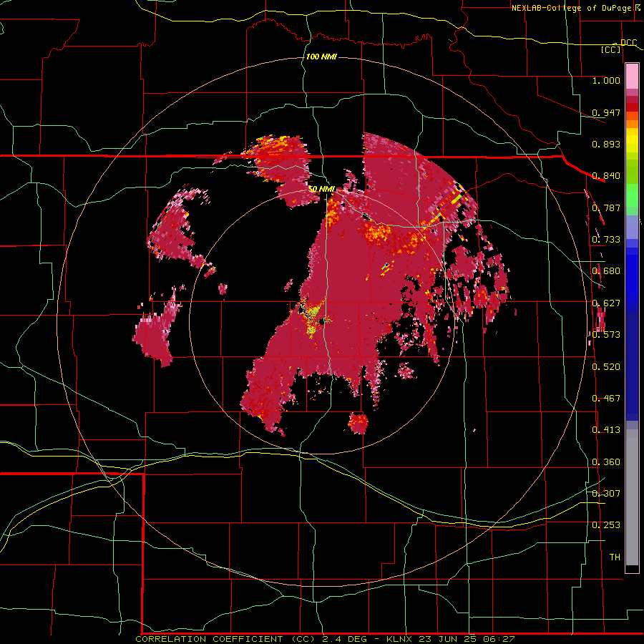Image resolution: width=644 pixels, height=644 pixels.
Task: Select the 0.520 scale value
Action: pyautogui.click(x=606, y=367)
